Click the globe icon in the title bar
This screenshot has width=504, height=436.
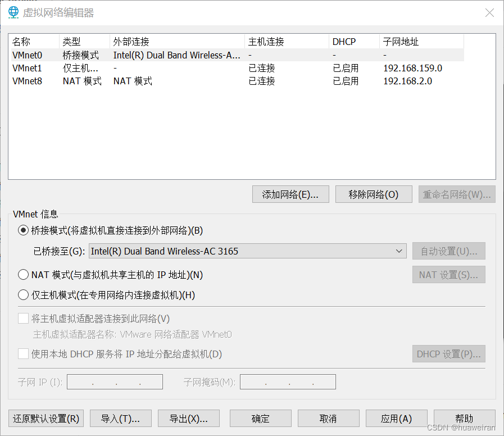(x=13, y=12)
